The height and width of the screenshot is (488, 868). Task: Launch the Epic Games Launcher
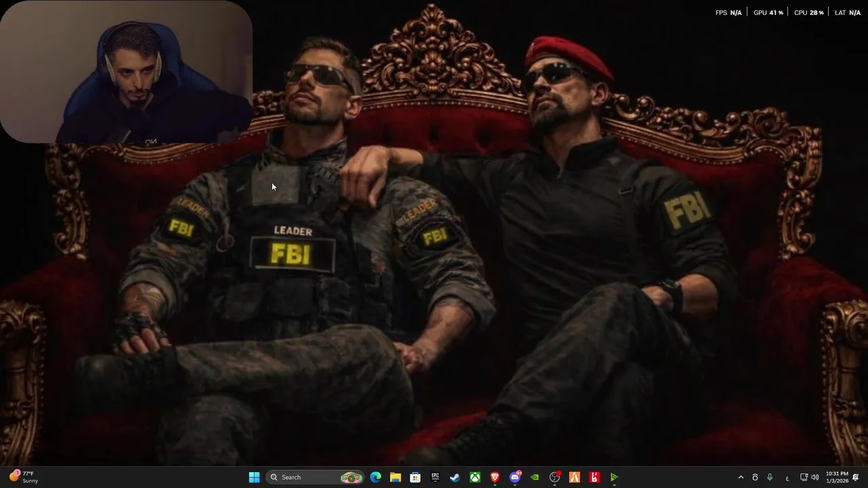click(435, 477)
